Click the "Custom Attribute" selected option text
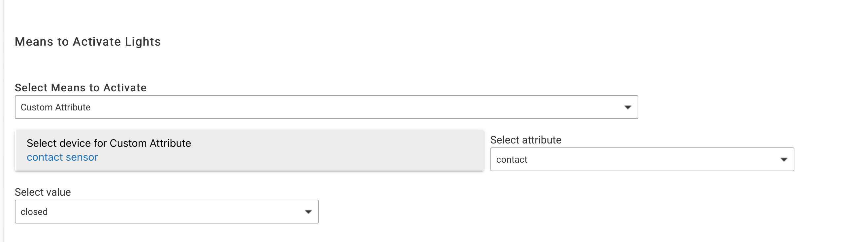The height and width of the screenshot is (242, 868). click(55, 107)
